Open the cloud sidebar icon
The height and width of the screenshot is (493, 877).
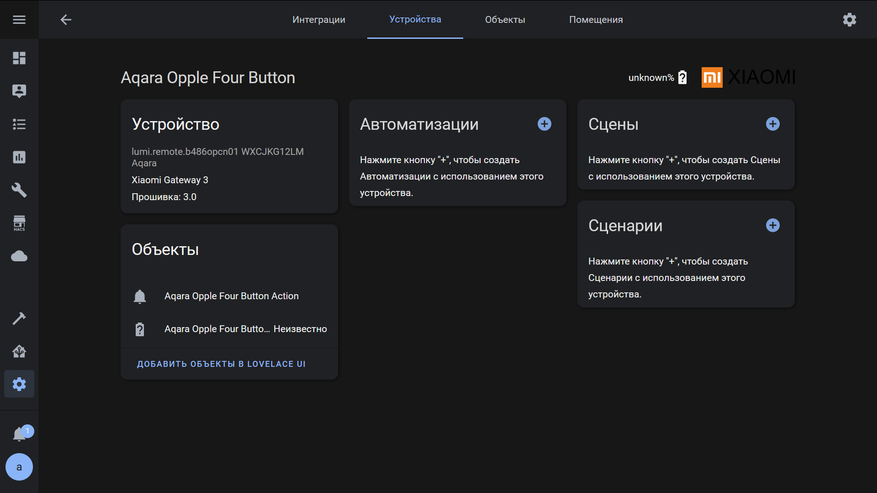(x=19, y=256)
